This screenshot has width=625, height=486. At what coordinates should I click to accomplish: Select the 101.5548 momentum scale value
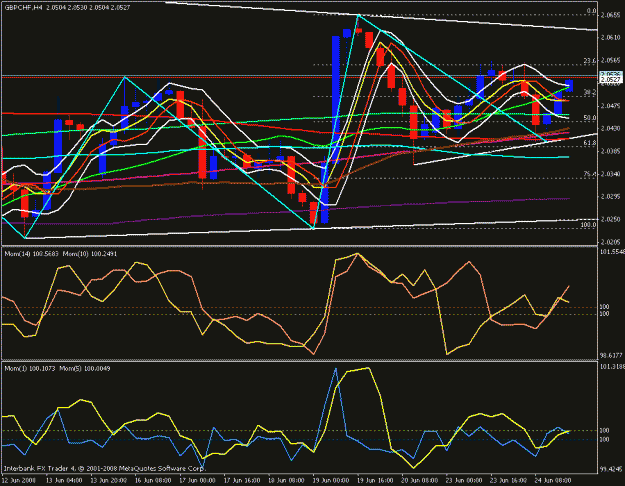[612, 252]
